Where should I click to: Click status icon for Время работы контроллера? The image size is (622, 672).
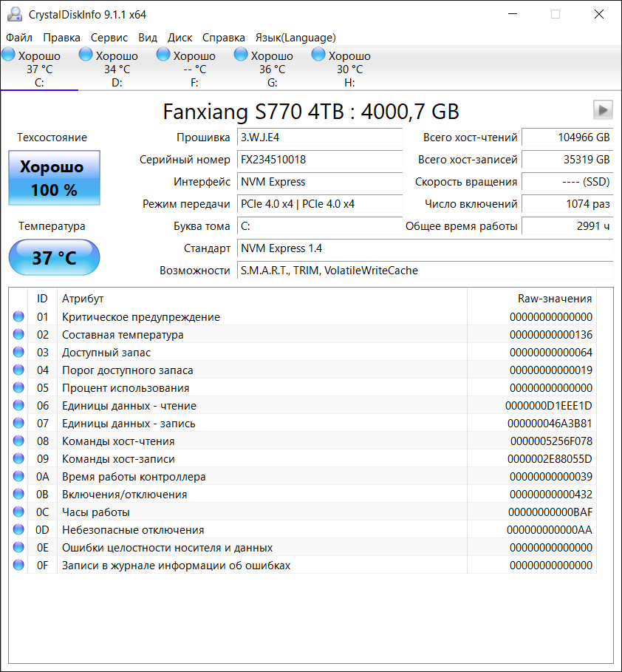pos(18,477)
